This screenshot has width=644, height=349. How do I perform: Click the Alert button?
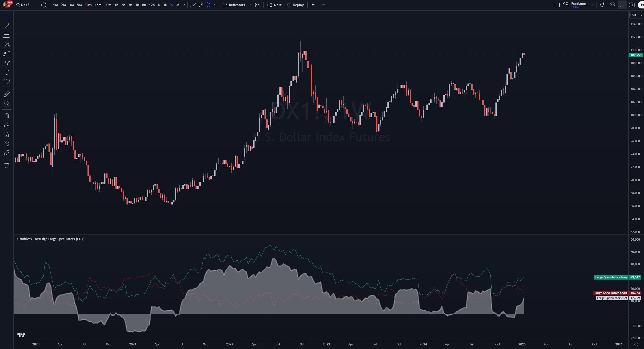274,5
